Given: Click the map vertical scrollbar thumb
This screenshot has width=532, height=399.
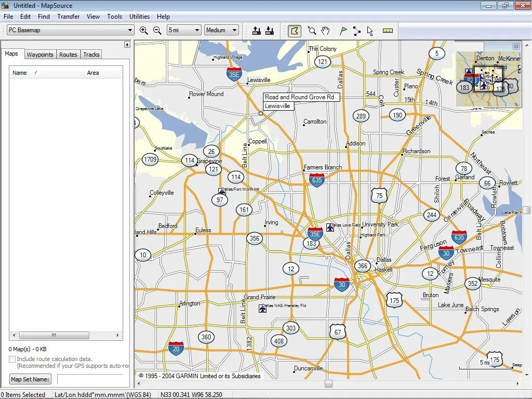Looking at the screenshot, I should [x=526, y=210].
